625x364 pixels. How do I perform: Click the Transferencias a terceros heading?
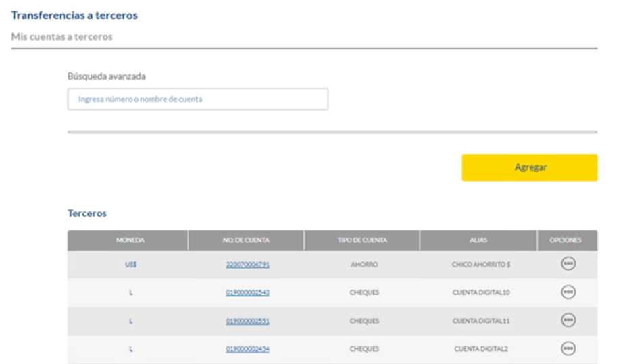tap(74, 15)
